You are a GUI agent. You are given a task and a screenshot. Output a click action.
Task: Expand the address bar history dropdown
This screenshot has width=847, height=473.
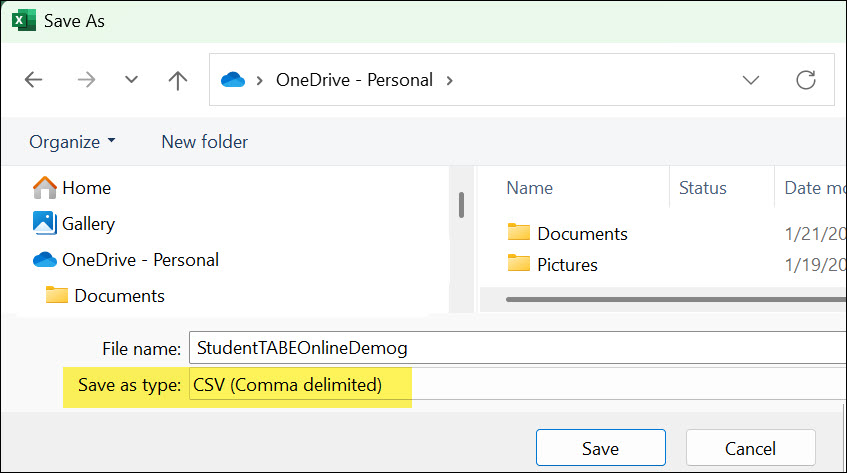tap(751, 80)
